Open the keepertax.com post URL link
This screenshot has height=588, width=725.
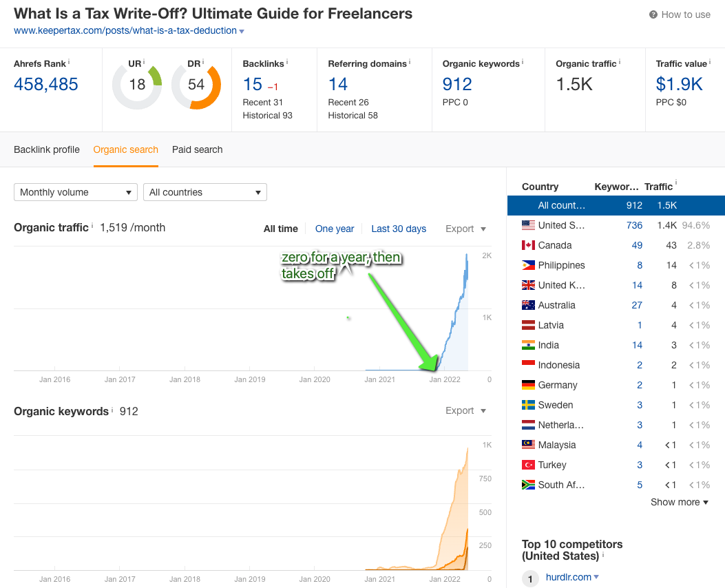click(x=125, y=30)
